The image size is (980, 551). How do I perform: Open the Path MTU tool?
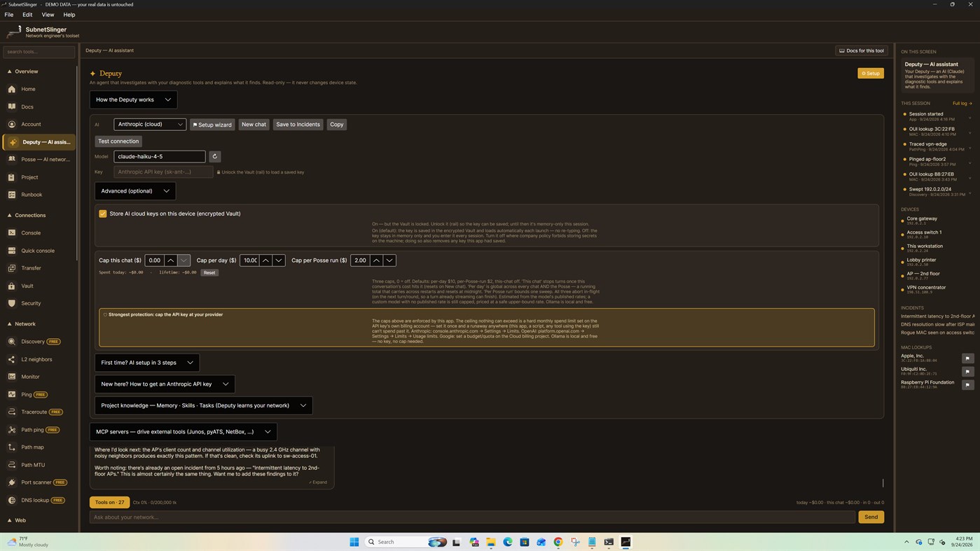39,465
